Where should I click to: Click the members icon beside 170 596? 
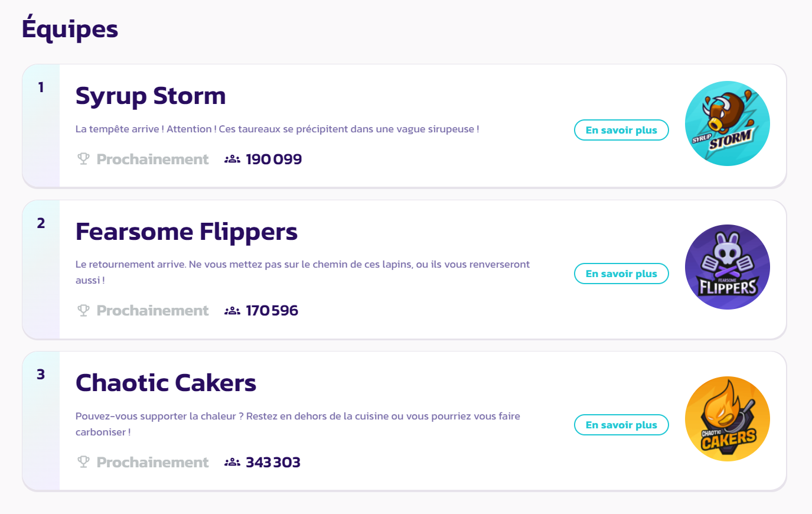pos(232,310)
